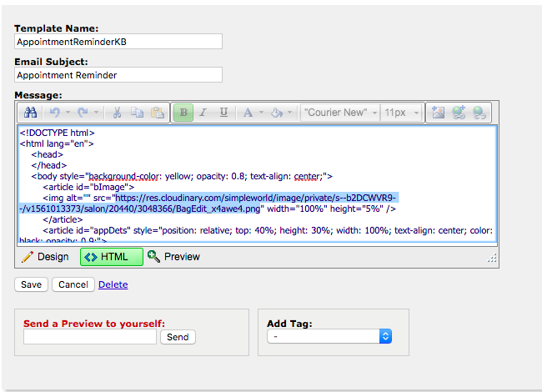
Task: Click the Paste clipboard icon
Action: pos(158,113)
